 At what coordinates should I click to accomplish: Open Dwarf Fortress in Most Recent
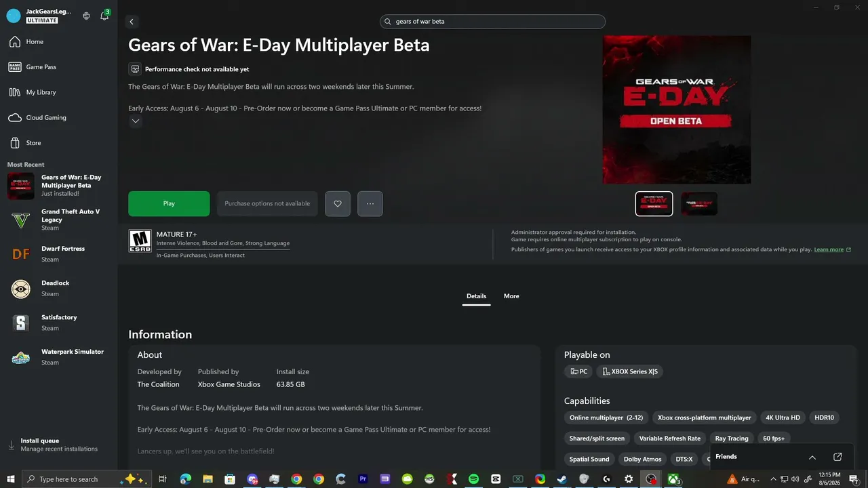(58, 254)
